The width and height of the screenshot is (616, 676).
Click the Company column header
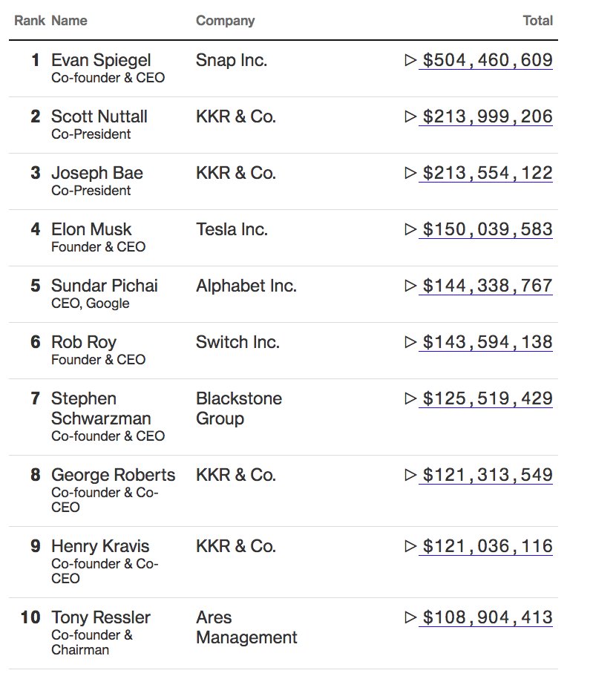pos(225,21)
